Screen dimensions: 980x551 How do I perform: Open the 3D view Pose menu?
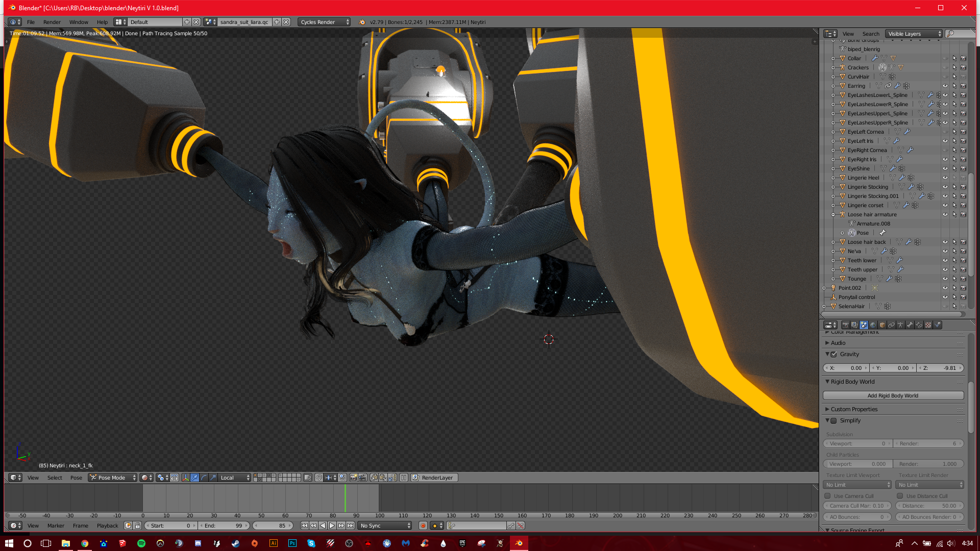76,478
